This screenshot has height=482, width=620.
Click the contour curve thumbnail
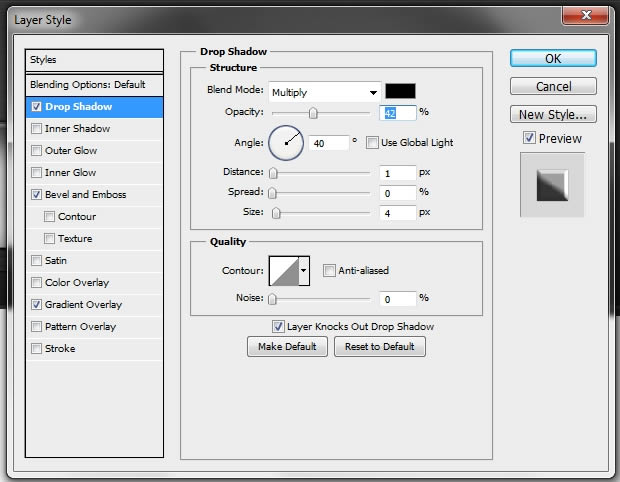284,271
